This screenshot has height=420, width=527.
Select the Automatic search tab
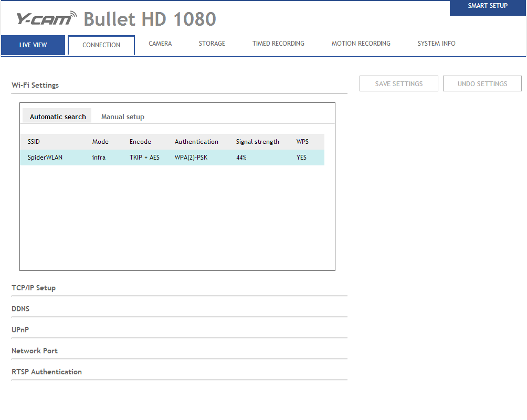click(x=57, y=117)
